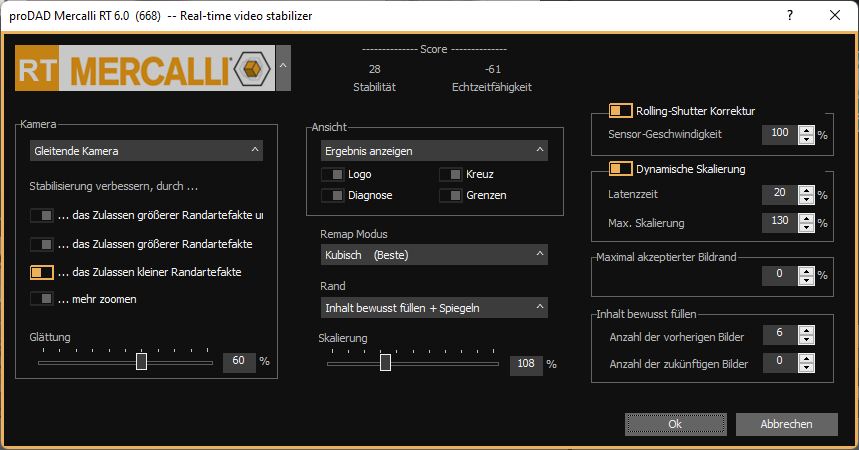This screenshot has height=450, width=859.
Task: Click the Sensor-Geschwindigkeit value field
Action: click(780, 134)
